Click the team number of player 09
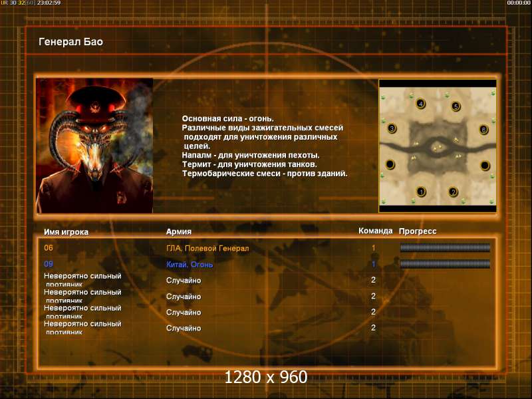Image resolution: width=532 pixels, height=399 pixels. coord(374,264)
